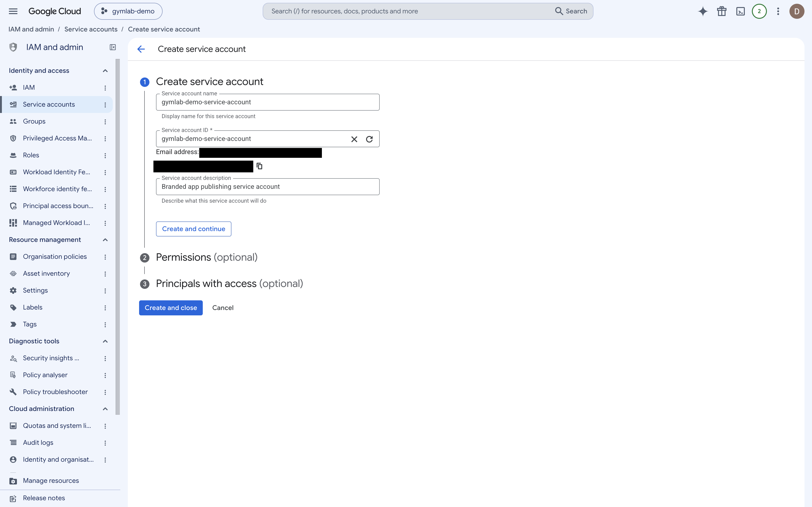Open notifications badge showing 2
This screenshot has height=507, width=812.
[759, 11]
